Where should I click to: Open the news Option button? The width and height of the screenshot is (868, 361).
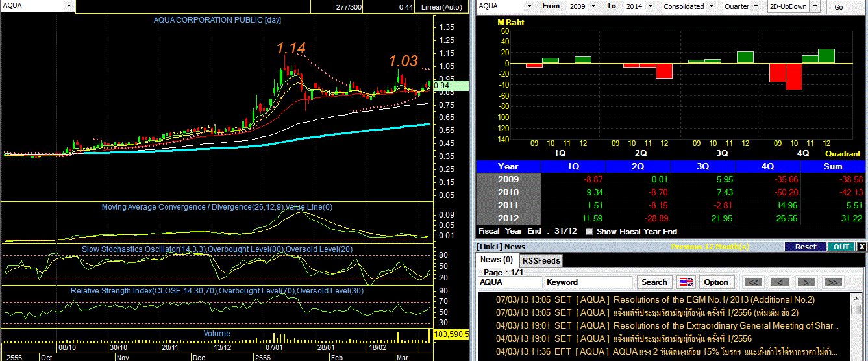point(716,282)
